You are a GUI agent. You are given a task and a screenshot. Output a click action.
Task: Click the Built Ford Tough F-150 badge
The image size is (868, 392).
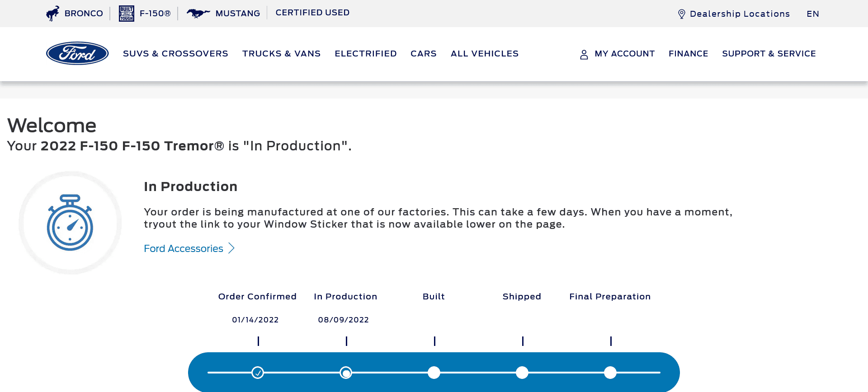click(x=126, y=14)
